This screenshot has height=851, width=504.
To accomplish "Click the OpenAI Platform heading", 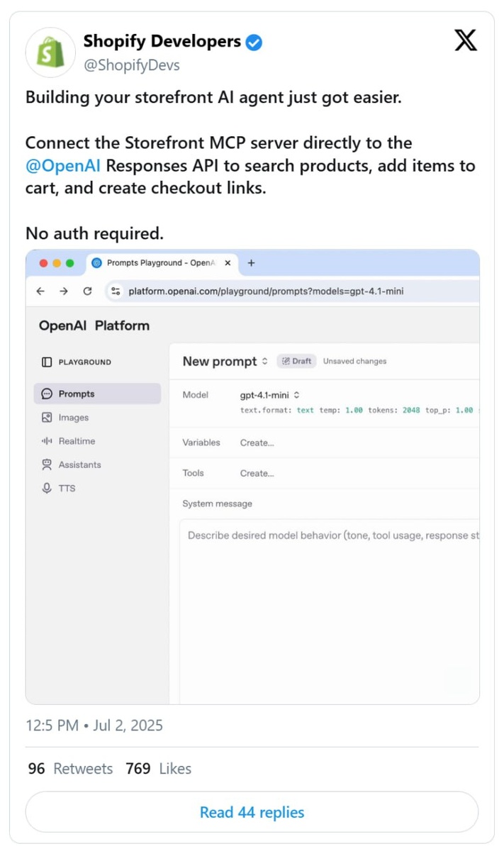I will point(94,326).
